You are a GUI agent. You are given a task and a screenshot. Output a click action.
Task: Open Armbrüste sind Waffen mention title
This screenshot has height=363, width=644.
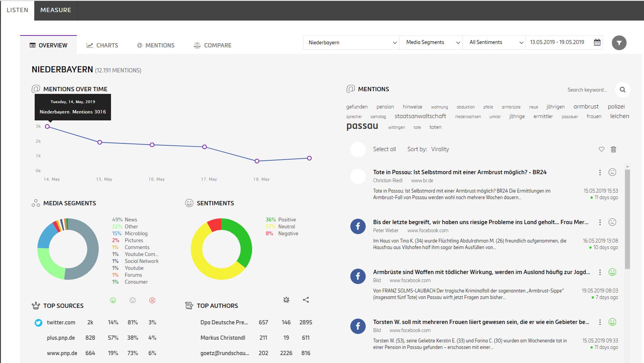tap(481, 272)
